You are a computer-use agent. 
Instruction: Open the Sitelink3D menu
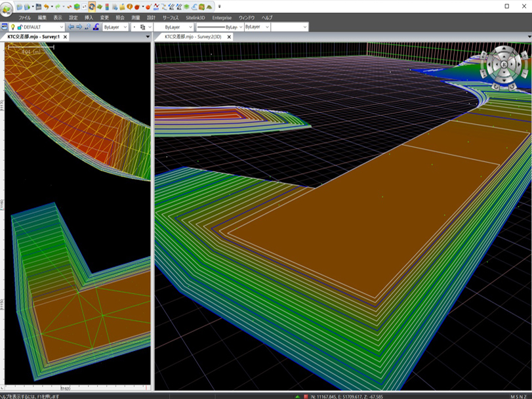point(196,17)
